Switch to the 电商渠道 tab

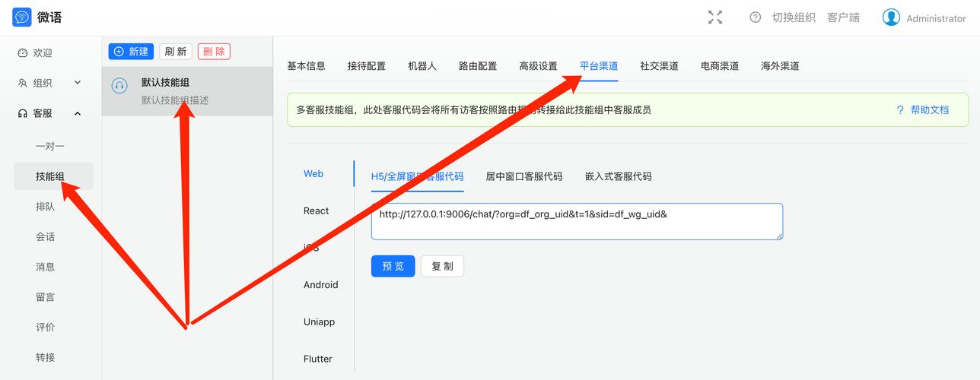tap(720, 66)
